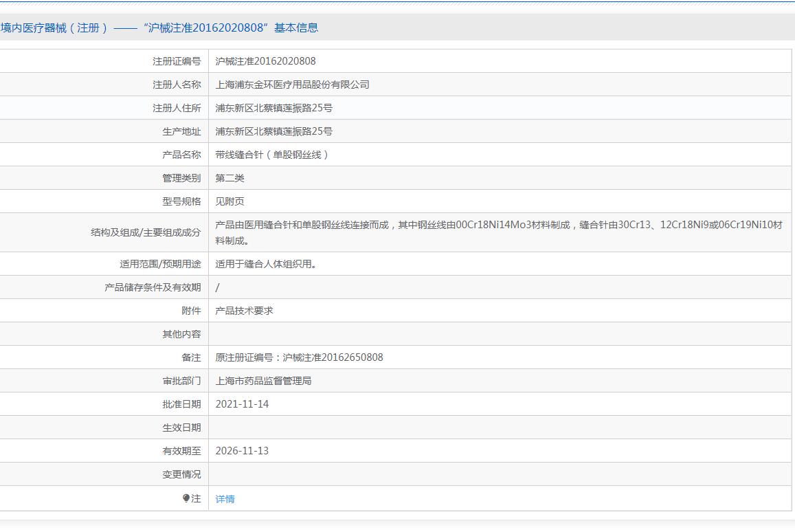Click the 注册人住所 address value
Viewport: 795px width, 532px height.
pyautogui.click(x=273, y=108)
